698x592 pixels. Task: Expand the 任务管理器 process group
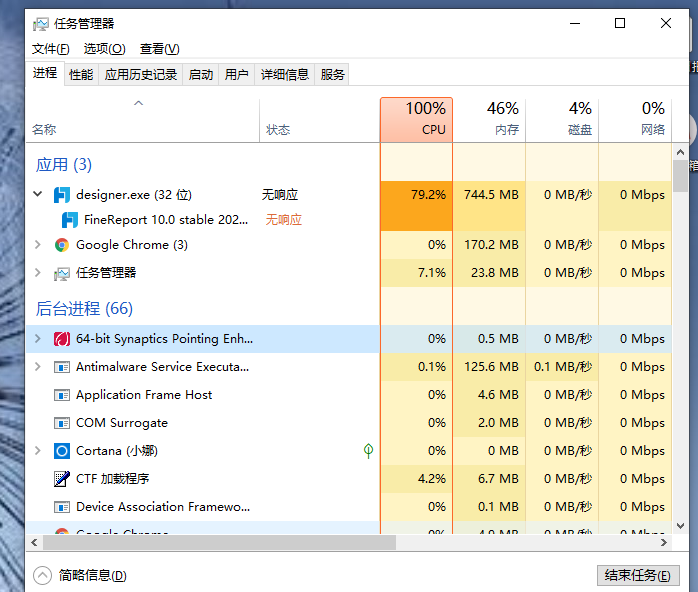pyautogui.click(x=38, y=272)
